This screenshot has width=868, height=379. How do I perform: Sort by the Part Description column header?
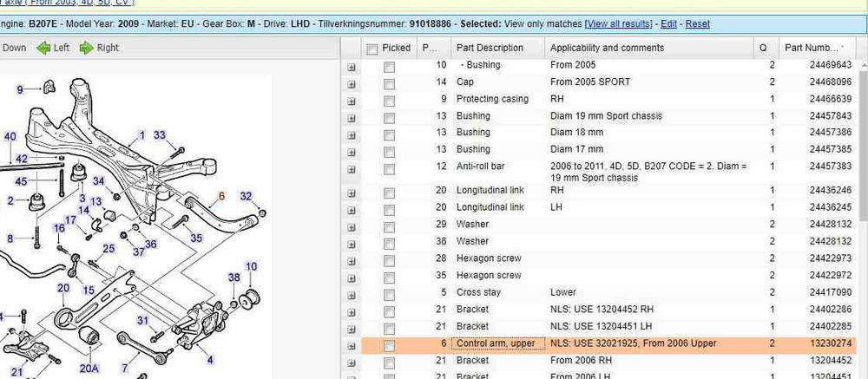[490, 48]
